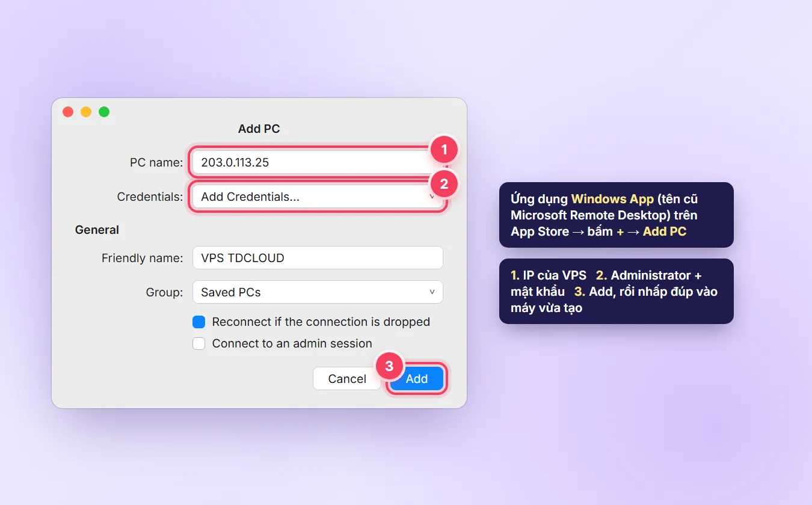Screen dimensions: 812x505
Task: Click the PC name label
Action: 156,162
